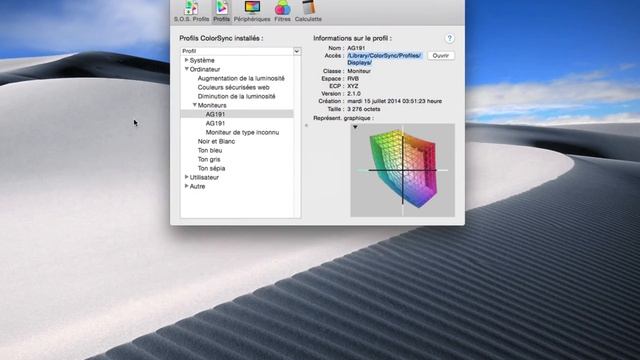Click the Classe value Moniteur
The height and width of the screenshot is (360, 640).
point(359,71)
